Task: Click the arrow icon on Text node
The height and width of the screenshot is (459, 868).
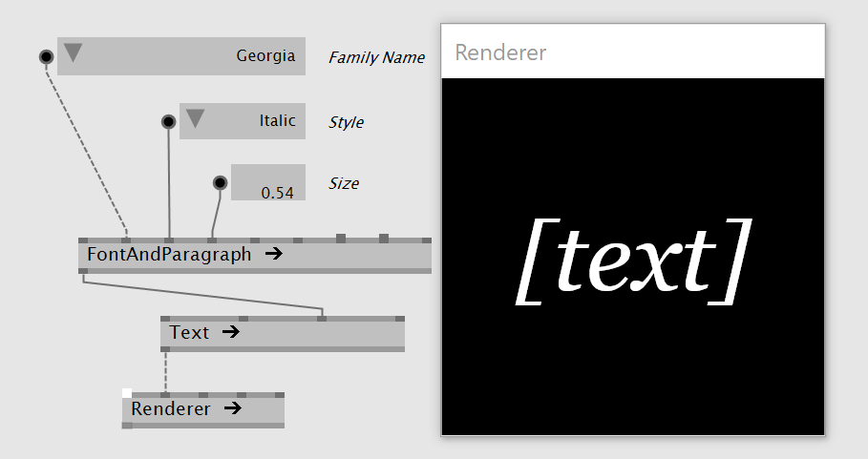Action: pyautogui.click(x=231, y=332)
